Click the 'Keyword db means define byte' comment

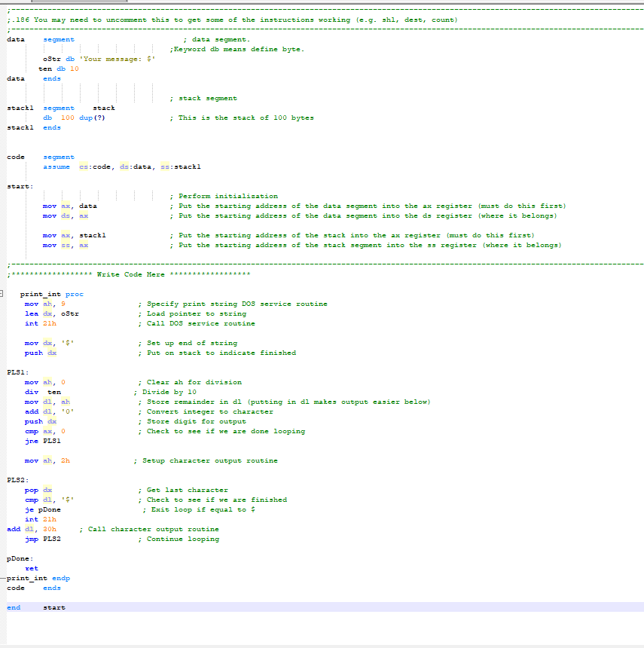coord(237,49)
